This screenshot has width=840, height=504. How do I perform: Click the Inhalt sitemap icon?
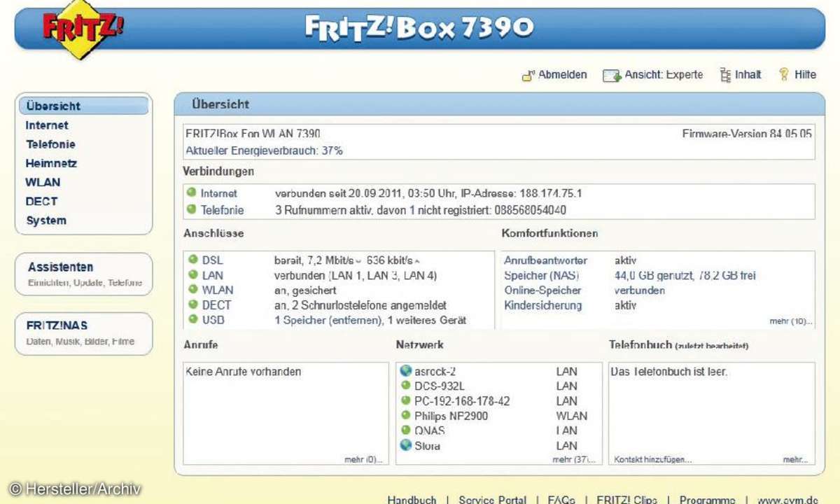(x=725, y=75)
